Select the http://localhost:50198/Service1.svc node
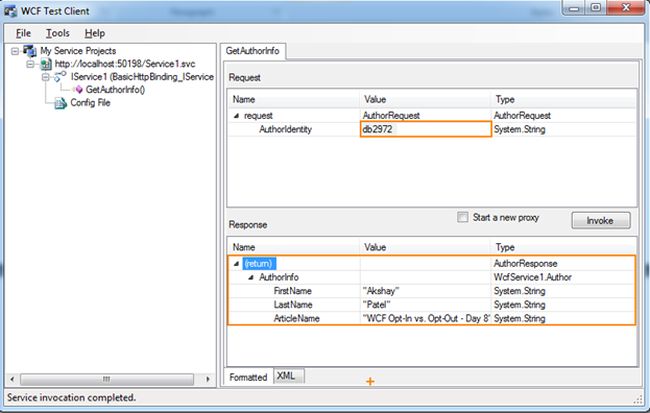Screen dimensions: 650x413 click(125, 64)
